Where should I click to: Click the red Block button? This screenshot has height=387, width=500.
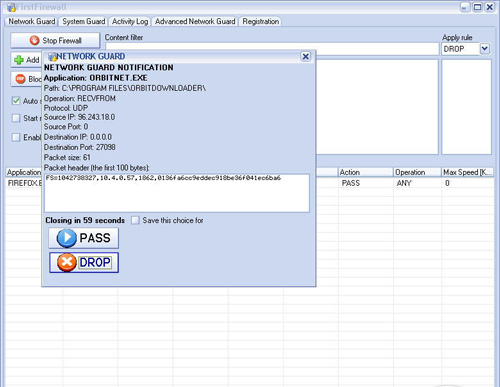tap(26, 79)
